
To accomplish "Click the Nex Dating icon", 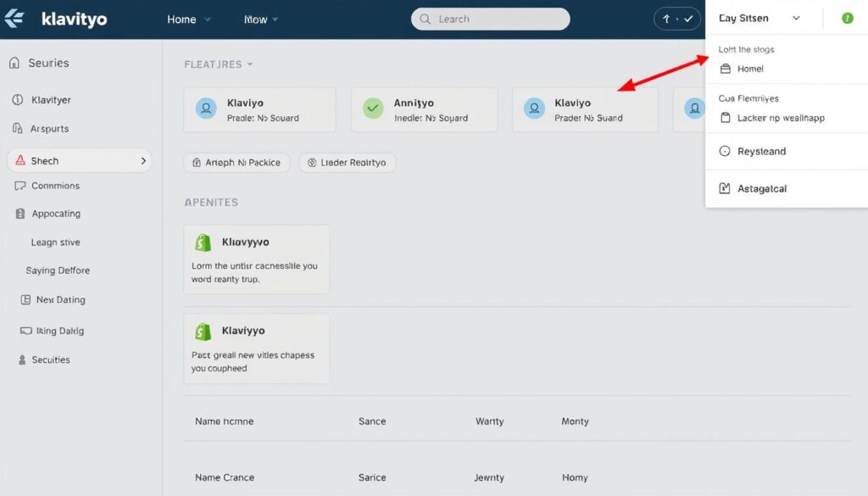I will tap(25, 299).
